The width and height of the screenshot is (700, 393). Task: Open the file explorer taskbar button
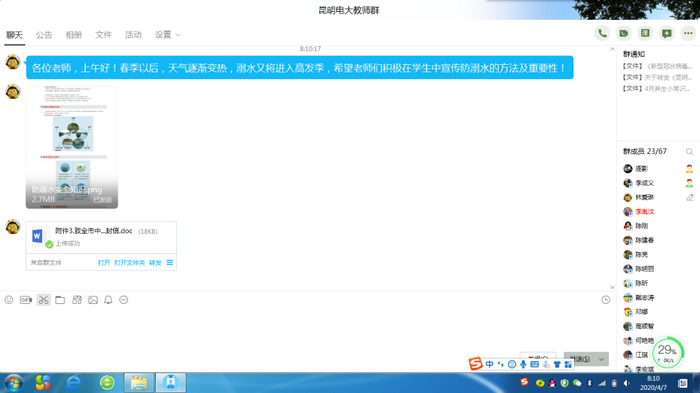point(139,383)
